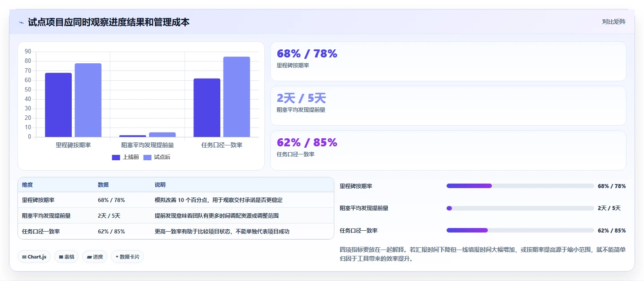The height and width of the screenshot is (281, 644).
Task: Click the 说明 table column header
Action: coord(160,185)
